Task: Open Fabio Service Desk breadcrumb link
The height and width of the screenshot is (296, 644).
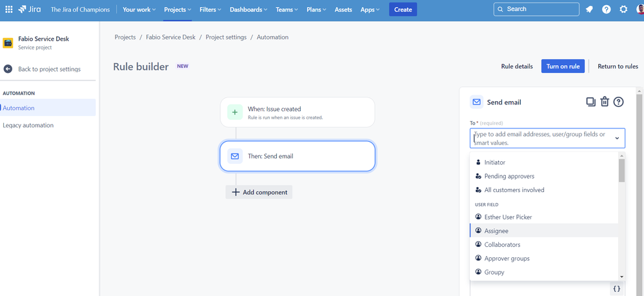Action: click(170, 37)
